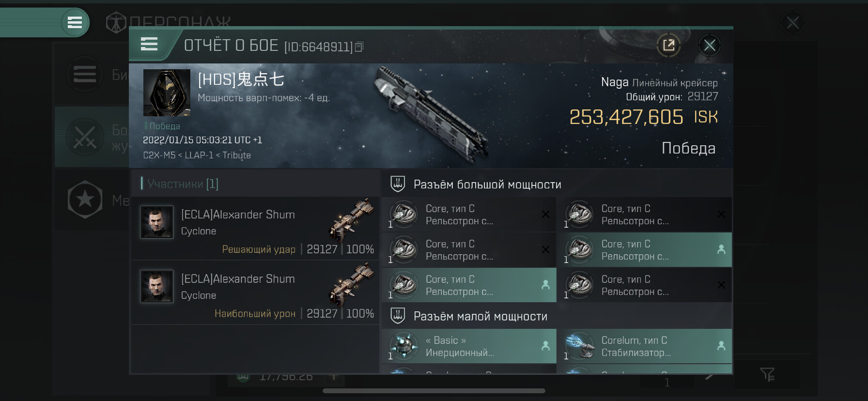Select Alexander Shum final blow entry

[255, 228]
